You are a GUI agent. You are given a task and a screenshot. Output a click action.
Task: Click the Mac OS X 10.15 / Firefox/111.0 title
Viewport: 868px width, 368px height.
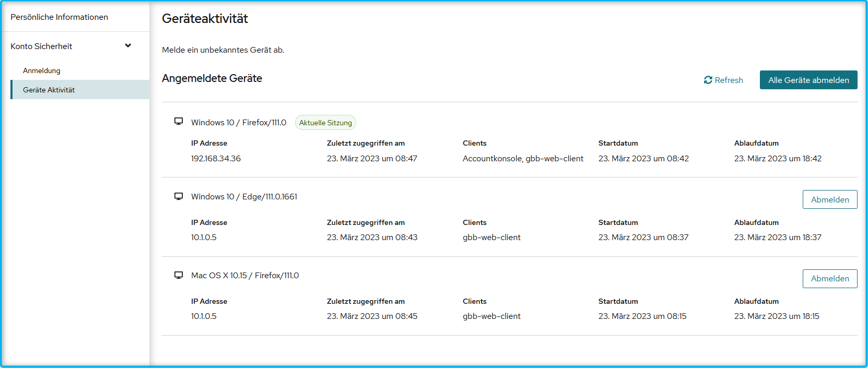245,276
